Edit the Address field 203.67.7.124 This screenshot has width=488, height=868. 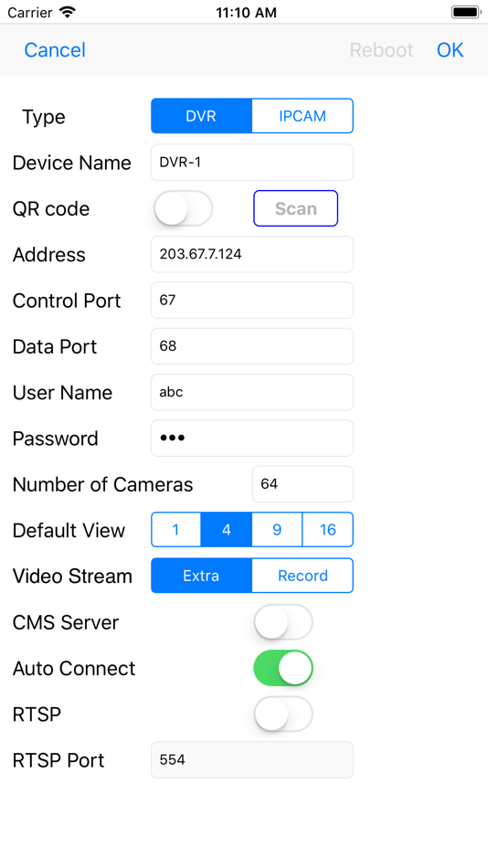pos(252,254)
